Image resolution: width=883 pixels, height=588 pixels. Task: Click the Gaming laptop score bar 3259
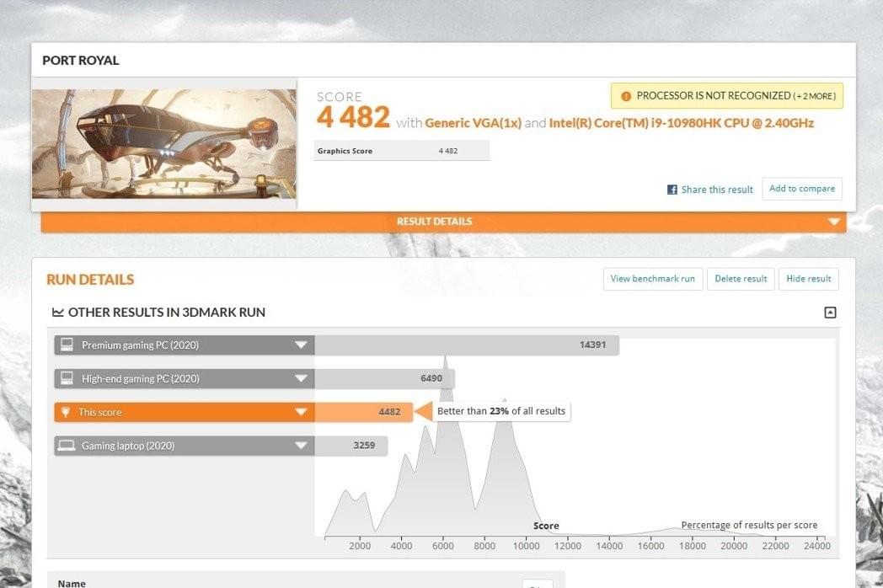(x=351, y=446)
